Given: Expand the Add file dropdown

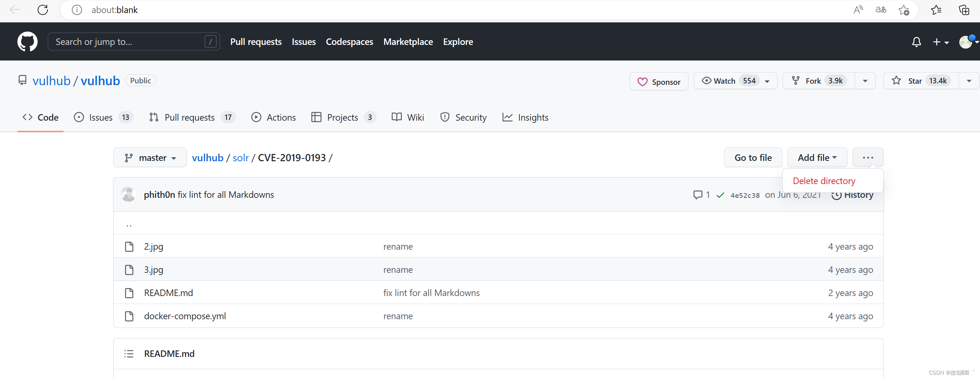Looking at the screenshot, I should click(x=817, y=157).
